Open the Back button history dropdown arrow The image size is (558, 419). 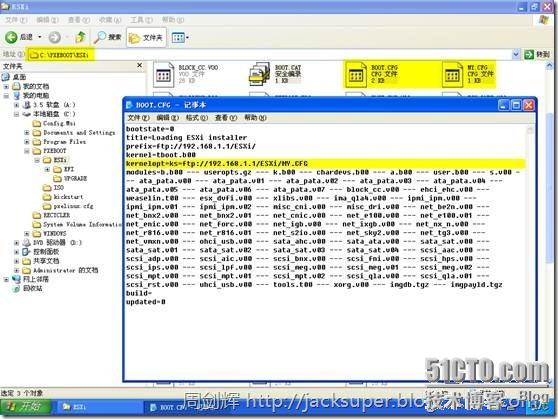tap(40, 37)
